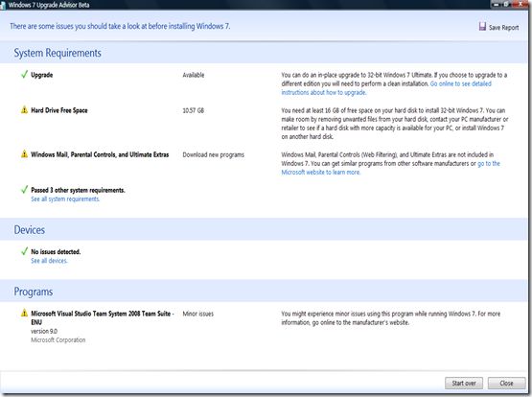Click the Upgrade Advisor title bar app icon
This screenshot has height=397, width=532.
pos(3,5)
